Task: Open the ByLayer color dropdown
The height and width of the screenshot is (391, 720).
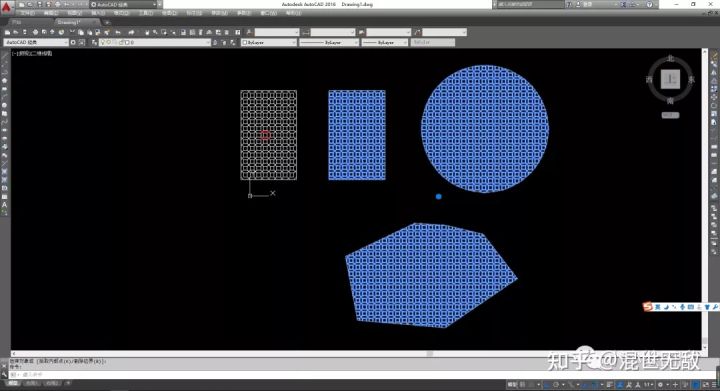Action: tap(269, 42)
